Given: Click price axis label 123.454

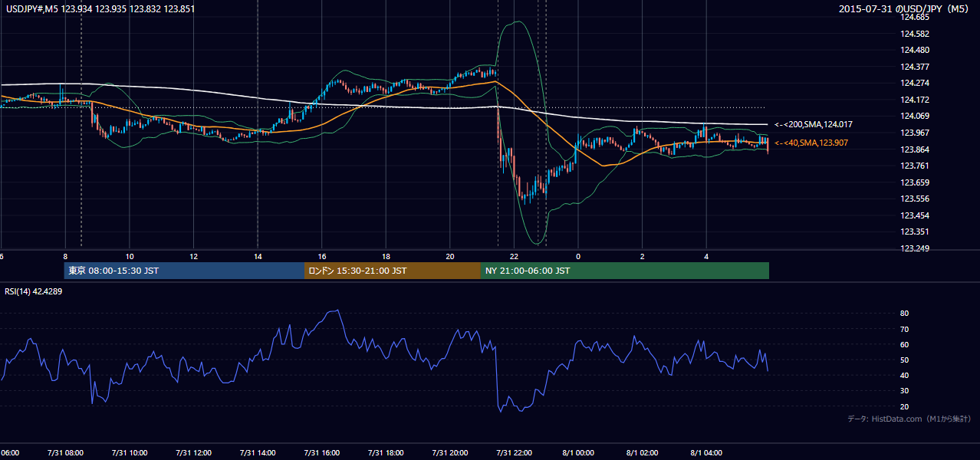Looking at the screenshot, I should [916, 215].
